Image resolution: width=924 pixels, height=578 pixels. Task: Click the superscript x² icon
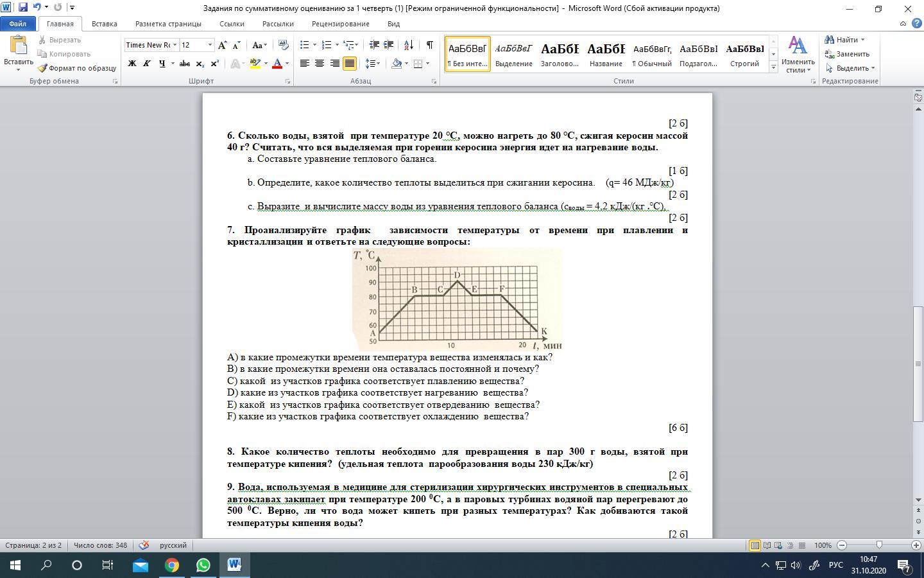coord(214,64)
